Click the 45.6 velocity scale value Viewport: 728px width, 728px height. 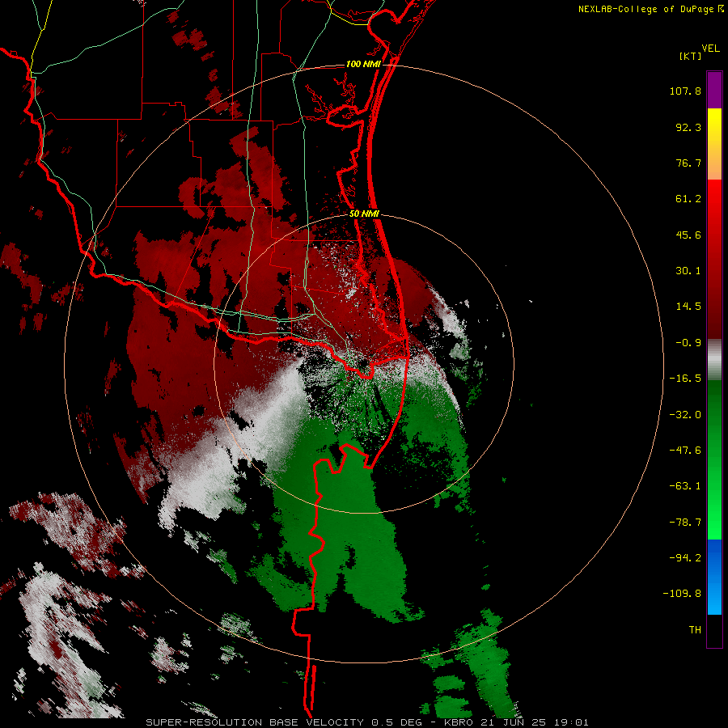pyautogui.click(x=688, y=235)
